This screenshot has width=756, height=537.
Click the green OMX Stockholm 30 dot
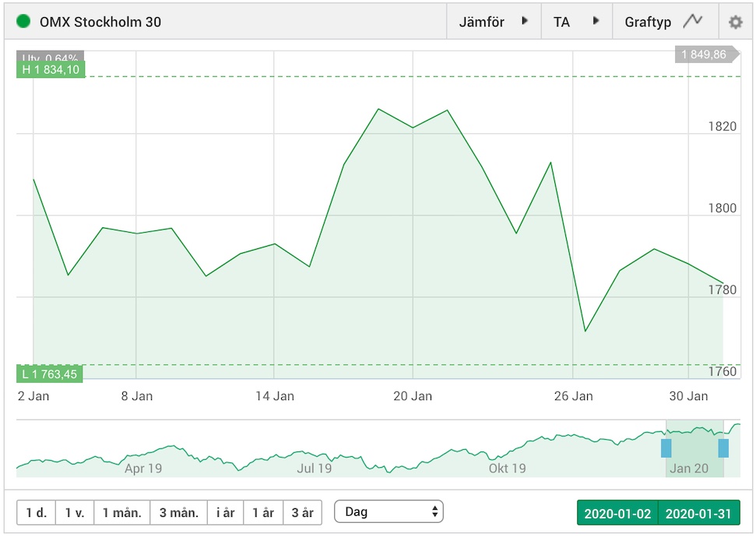coord(23,21)
